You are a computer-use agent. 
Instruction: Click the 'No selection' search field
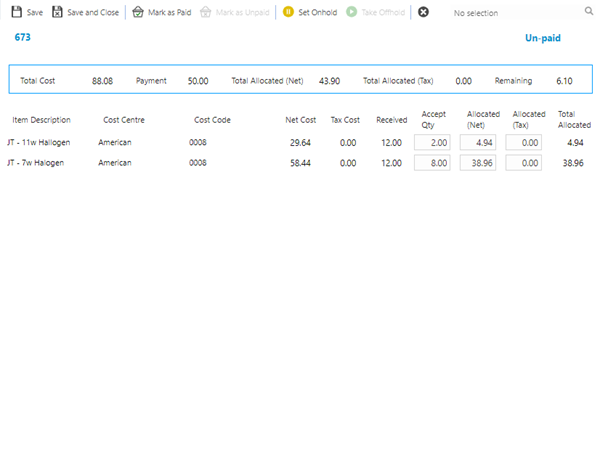(x=515, y=13)
